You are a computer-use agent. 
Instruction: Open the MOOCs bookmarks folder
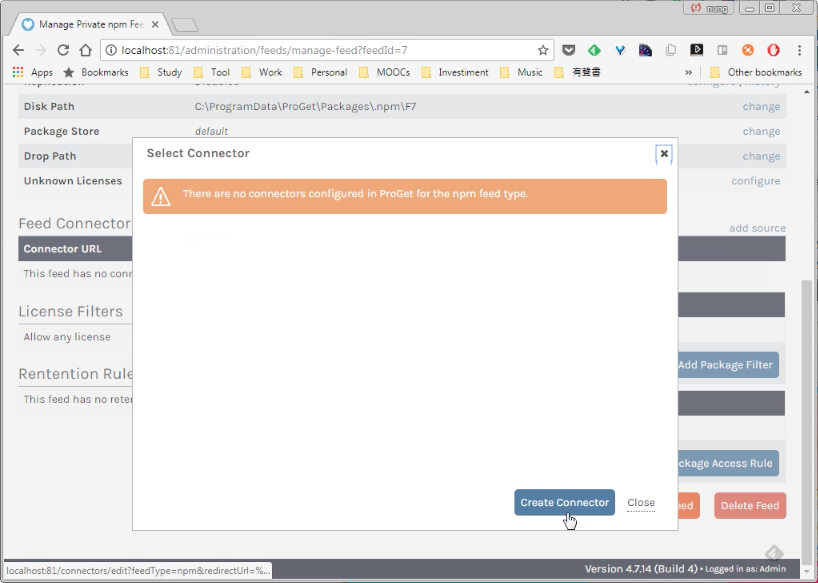pyautogui.click(x=384, y=72)
